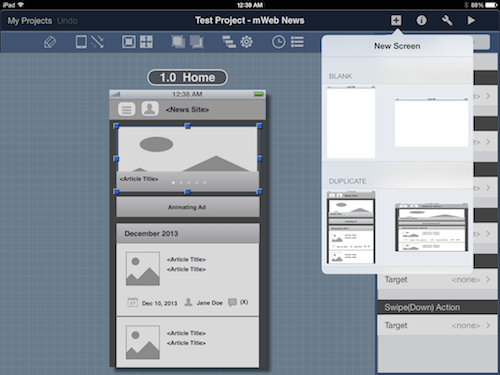
Task: Open the gear settings icon in the toolbar
Action: pos(246,42)
